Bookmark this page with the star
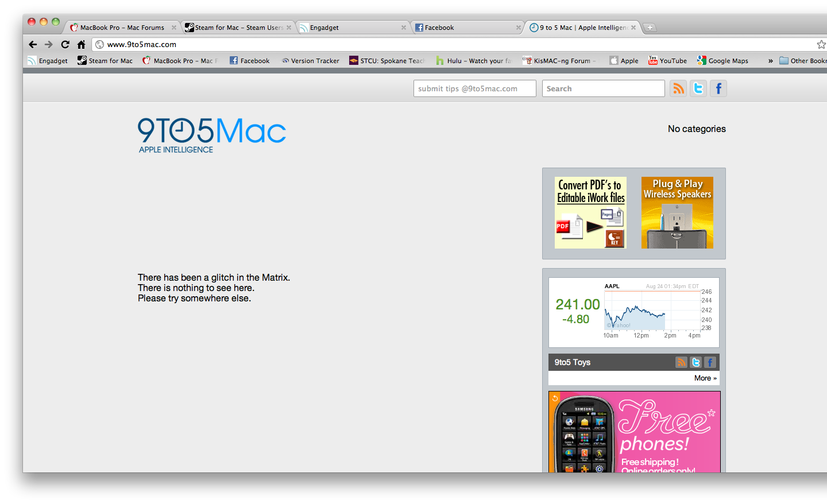 (821, 44)
